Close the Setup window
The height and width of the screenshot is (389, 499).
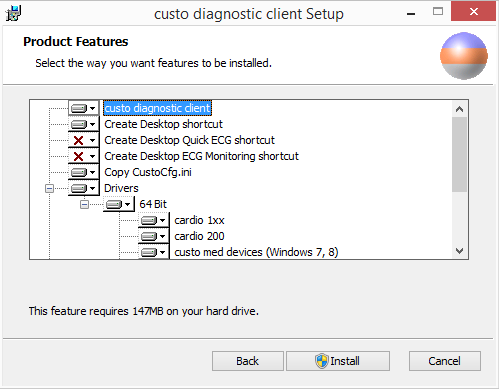(473, 12)
